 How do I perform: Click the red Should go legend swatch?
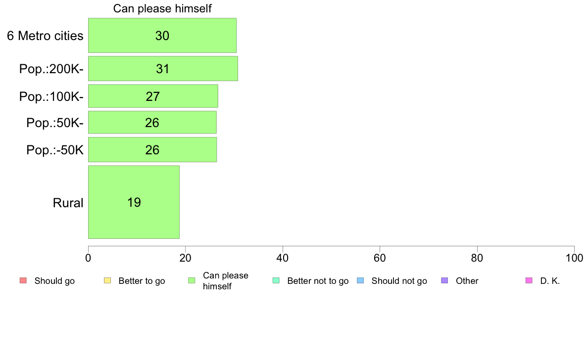coord(23,280)
